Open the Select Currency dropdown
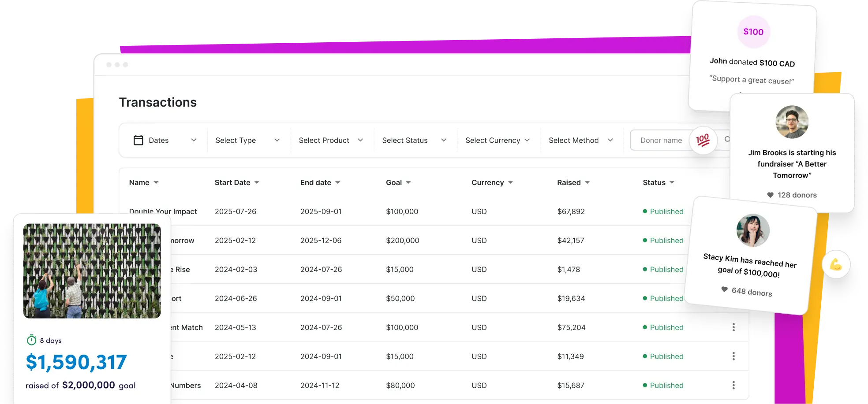Screen dimensions: 868x404 [x=497, y=141]
